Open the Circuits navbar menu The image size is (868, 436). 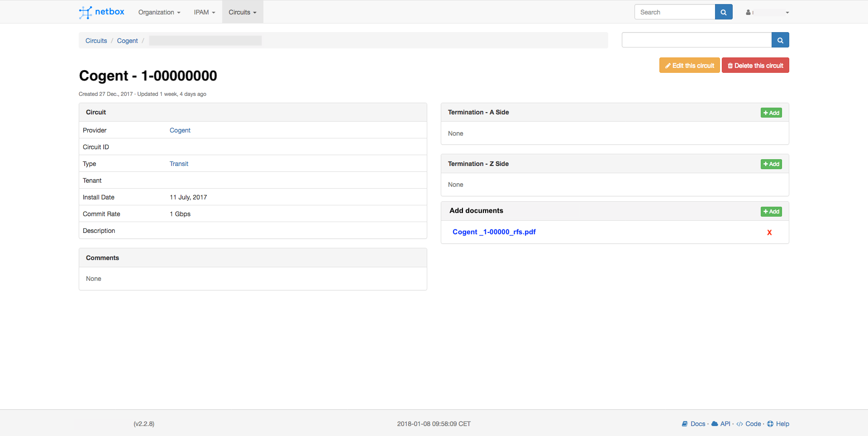pos(243,12)
